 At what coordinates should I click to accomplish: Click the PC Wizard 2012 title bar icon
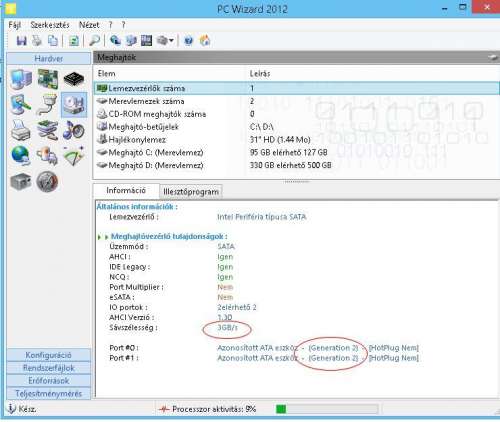(11, 9)
